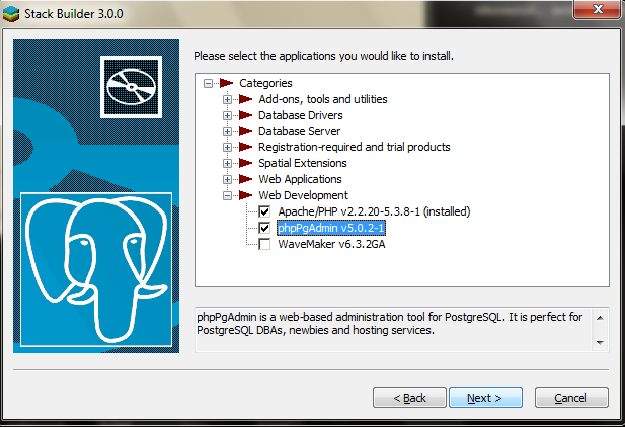Screen dimensions: 625x427
Task: Click the red flag icon beside Categories
Action: [226, 83]
